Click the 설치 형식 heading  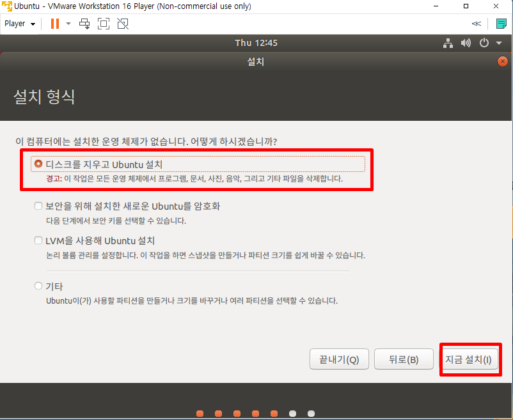pyautogui.click(x=44, y=97)
